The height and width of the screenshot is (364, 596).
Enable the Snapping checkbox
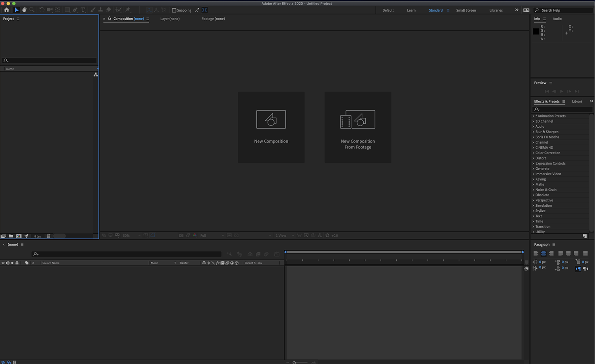174,10
